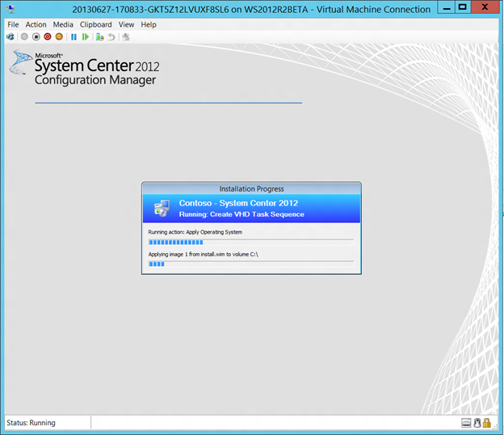Save VM state with the orange icon

(x=59, y=37)
